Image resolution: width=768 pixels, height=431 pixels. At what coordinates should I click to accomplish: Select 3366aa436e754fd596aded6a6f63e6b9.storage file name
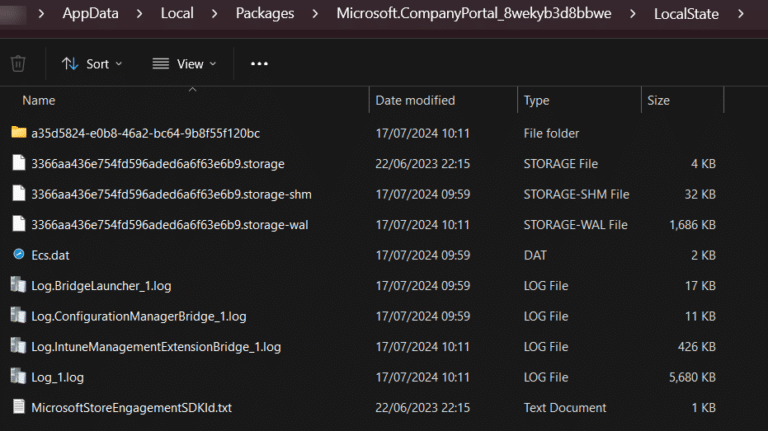point(158,164)
